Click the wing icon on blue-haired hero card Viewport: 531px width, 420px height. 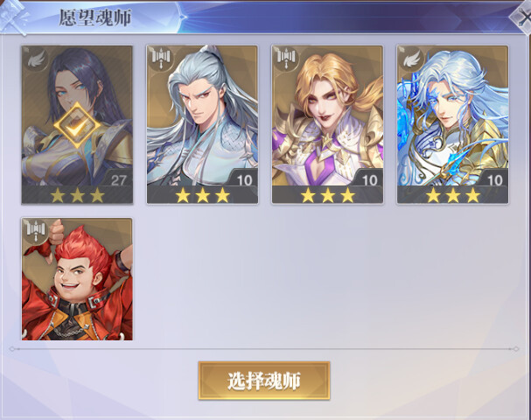pyautogui.click(x=411, y=59)
